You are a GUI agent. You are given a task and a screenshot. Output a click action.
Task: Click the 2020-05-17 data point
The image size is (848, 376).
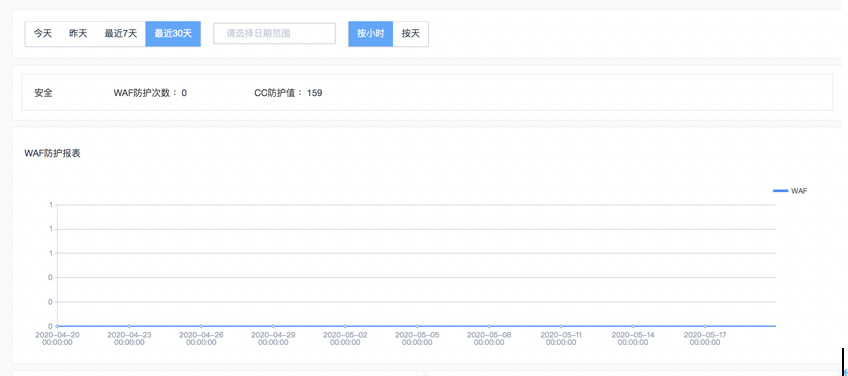[705, 326]
